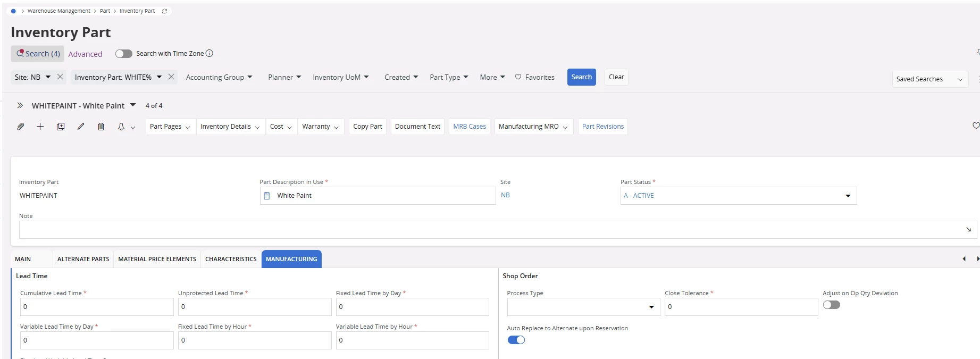Click the refresh icon in breadcrumb
Viewport: 980px width, 359px height.
[x=164, y=11]
